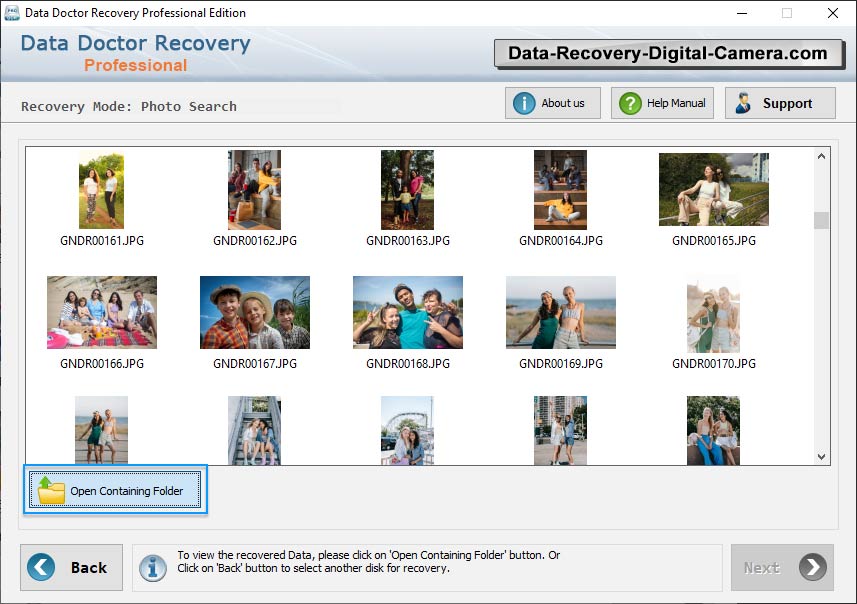Open the Help Manual
The image size is (857, 604).
662,103
